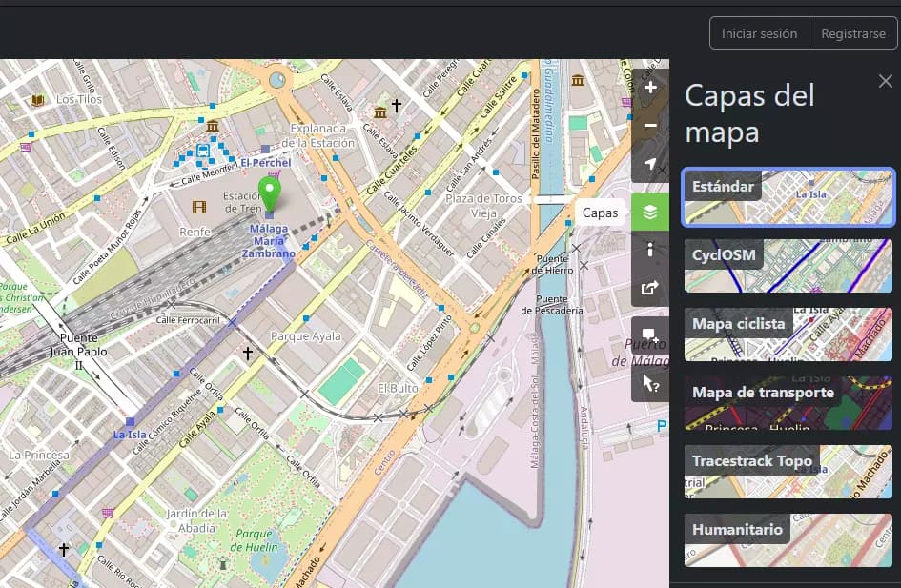Click the Puente de Hierro label
Viewport: 901px width, 588px height.
click(552, 264)
